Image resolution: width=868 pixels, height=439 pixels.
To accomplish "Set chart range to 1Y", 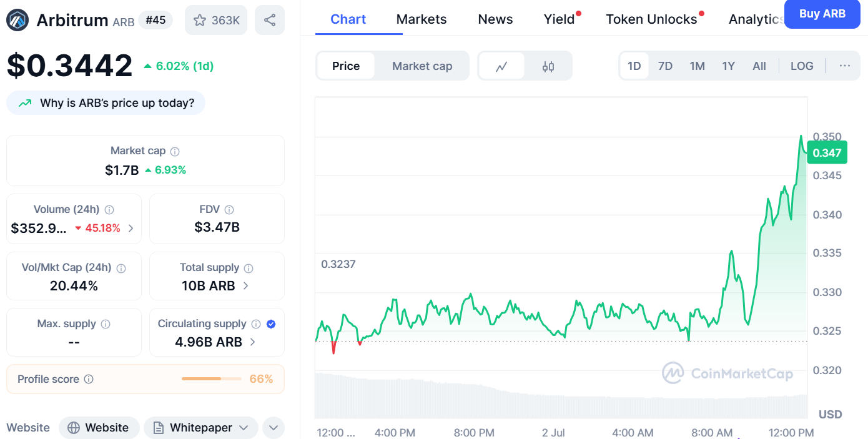I will [x=729, y=66].
